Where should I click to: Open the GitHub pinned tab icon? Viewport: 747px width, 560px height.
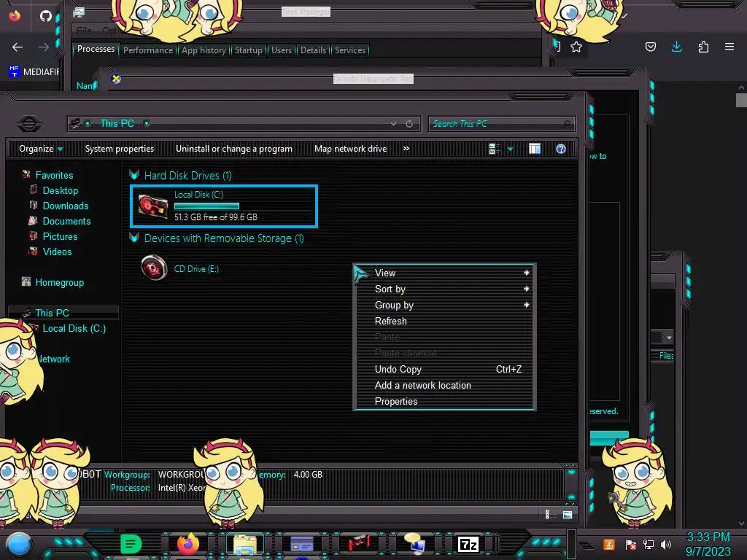[x=46, y=16]
